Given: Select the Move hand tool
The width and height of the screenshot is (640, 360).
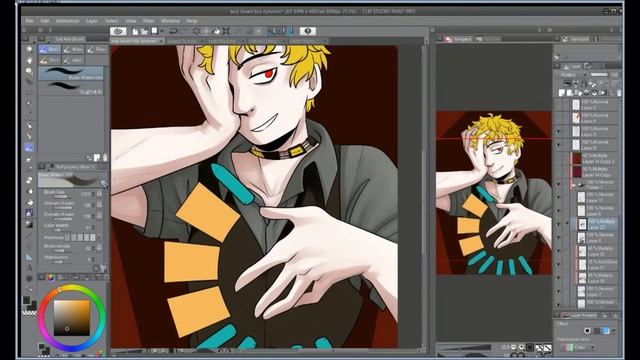Looking at the screenshot, I should [x=29, y=60].
